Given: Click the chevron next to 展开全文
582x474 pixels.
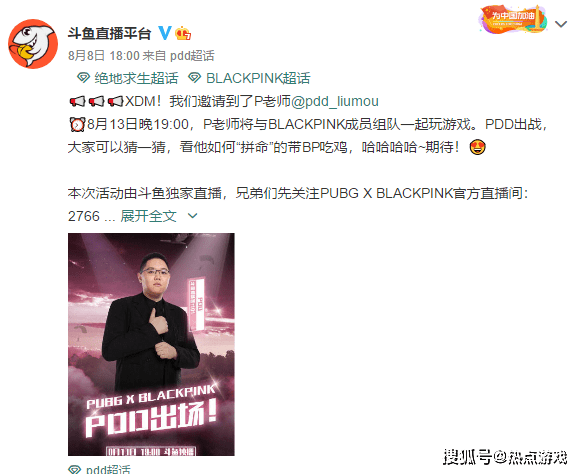Looking at the screenshot, I should [192, 216].
